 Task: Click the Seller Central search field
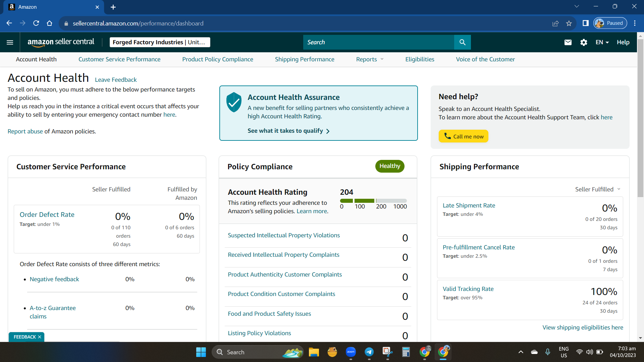[379, 42]
